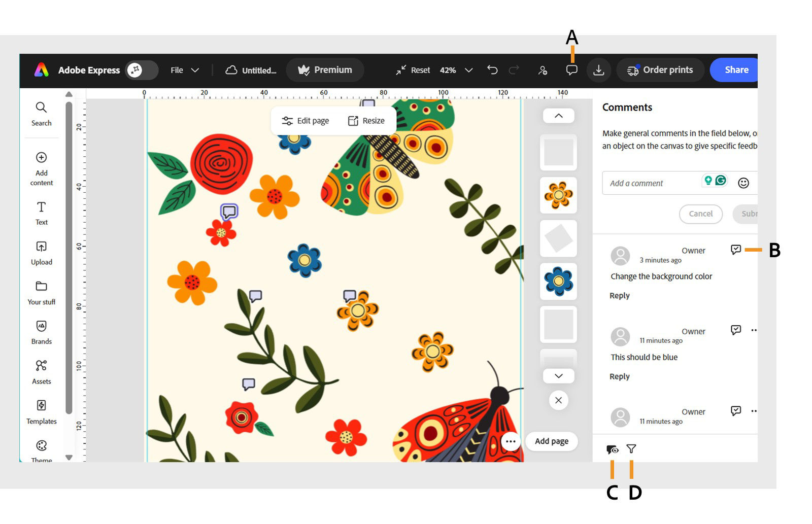Open the Templates panel
The width and height of the screenshot is (812, 524).
coord(41,411)
